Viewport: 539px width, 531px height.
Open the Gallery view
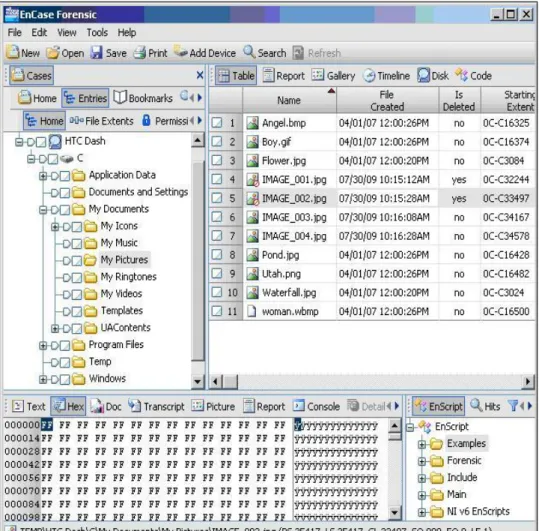point(333,76)
